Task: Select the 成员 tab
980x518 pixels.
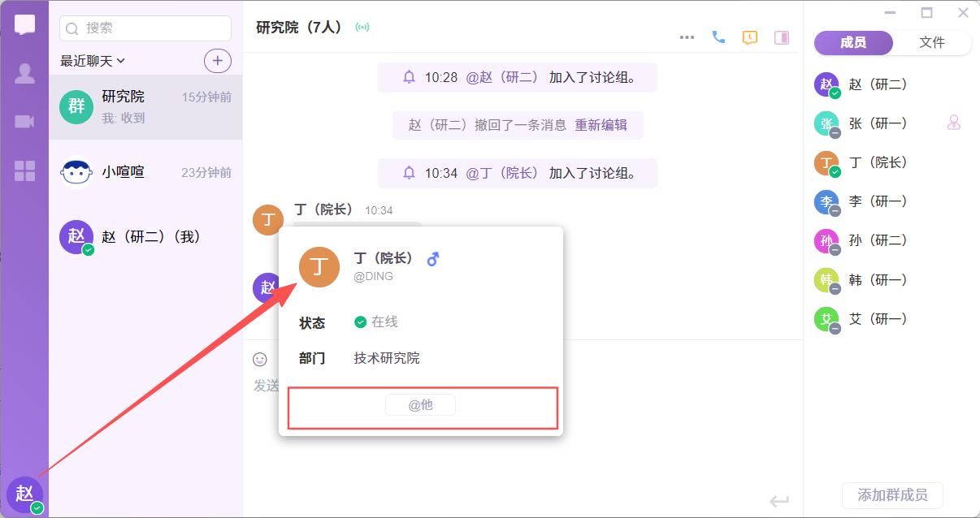Action: (x=853, y=43)
